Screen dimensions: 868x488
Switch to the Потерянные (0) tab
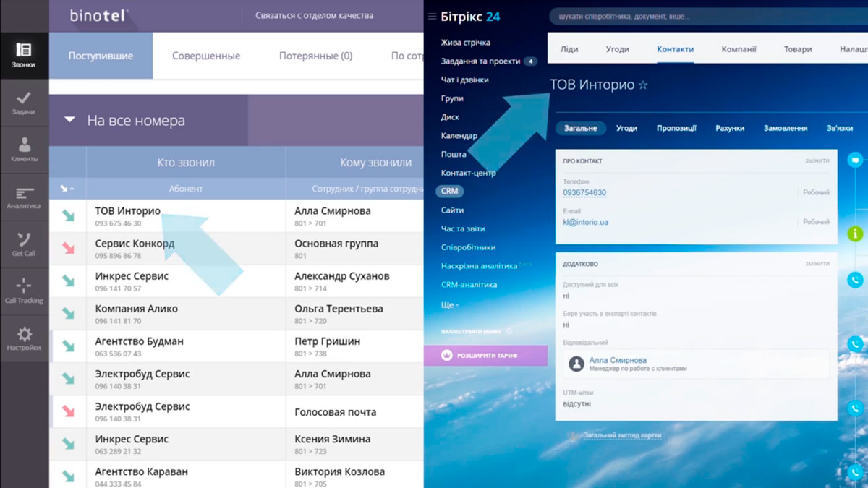tap(315, 56)
